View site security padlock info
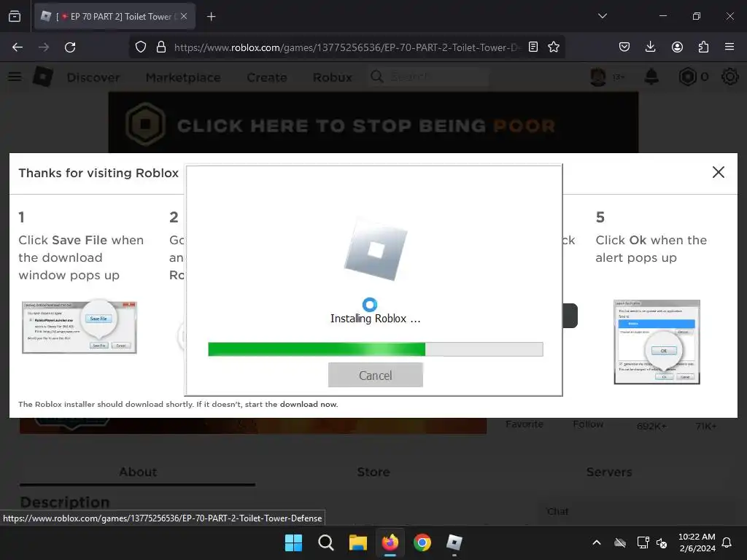Viewport: 747px width, 560px height. coord(161,47)
